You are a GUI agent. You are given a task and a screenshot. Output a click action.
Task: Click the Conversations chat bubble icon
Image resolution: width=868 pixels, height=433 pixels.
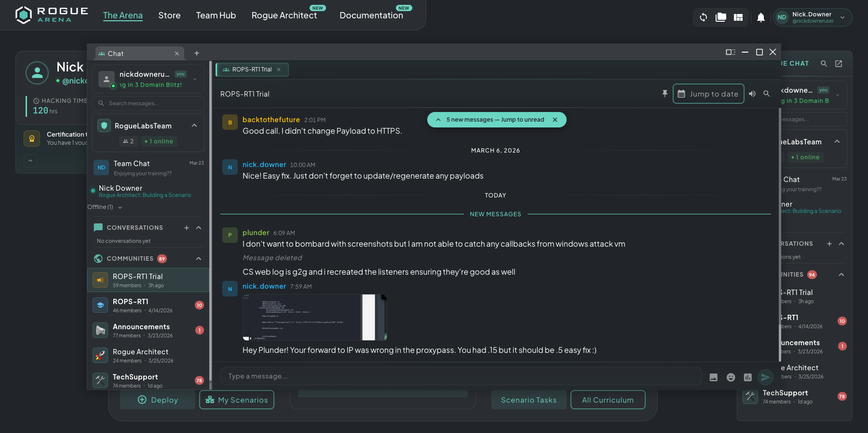[x=98, y=227]
